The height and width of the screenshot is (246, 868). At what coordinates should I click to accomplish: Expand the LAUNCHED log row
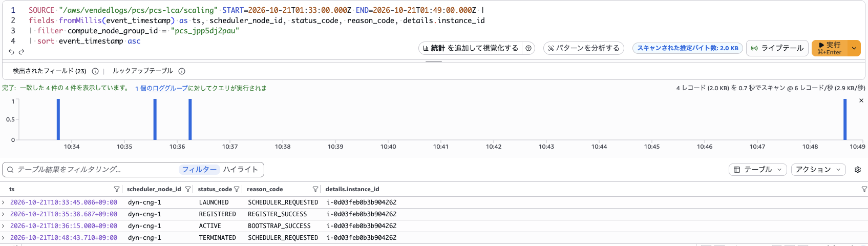pos(4,202)
